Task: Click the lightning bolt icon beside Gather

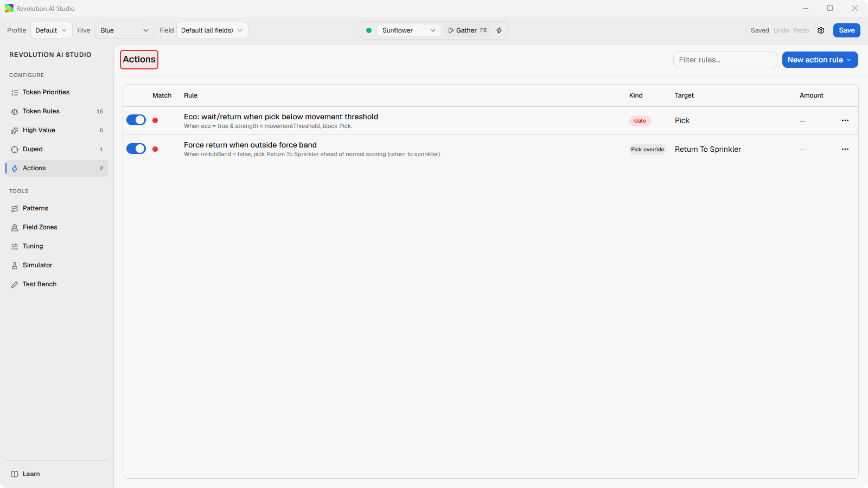Action: pyautogui.click(x=499, y=30)
